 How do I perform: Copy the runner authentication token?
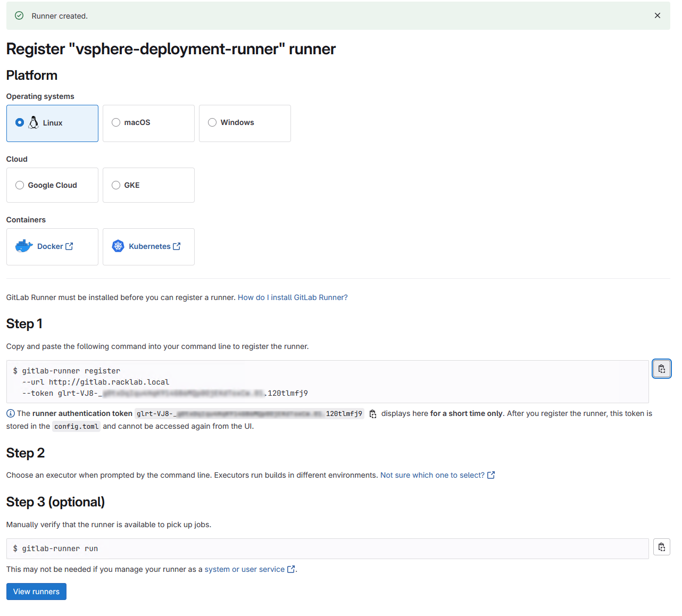tap(373, 413)
